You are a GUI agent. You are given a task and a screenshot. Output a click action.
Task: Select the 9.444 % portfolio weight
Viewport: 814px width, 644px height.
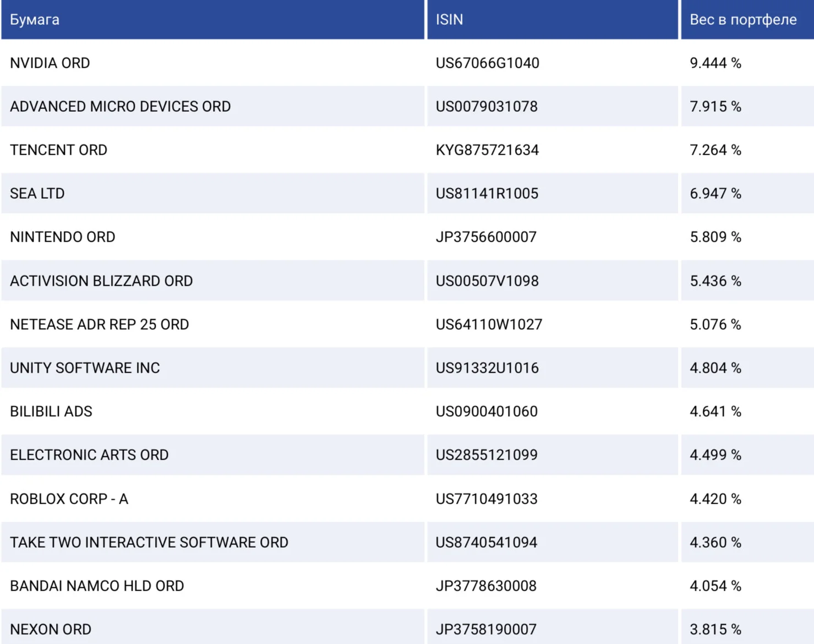[715, 63]
